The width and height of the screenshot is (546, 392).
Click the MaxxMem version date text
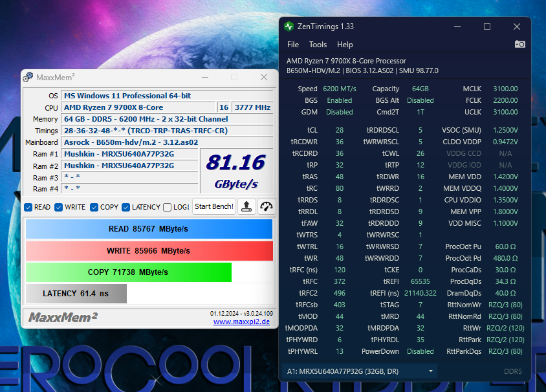click(x=241, y=313)
